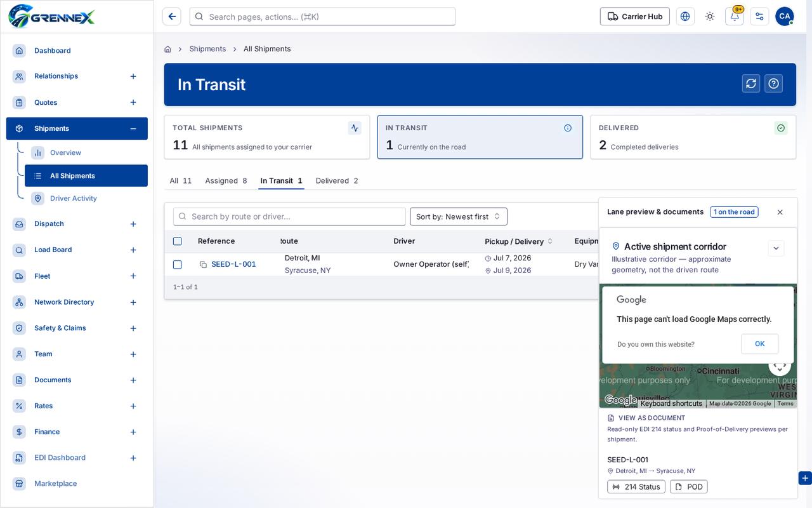
Task: Expand the Fleet sidebar menu
Action: pos(133,276)
